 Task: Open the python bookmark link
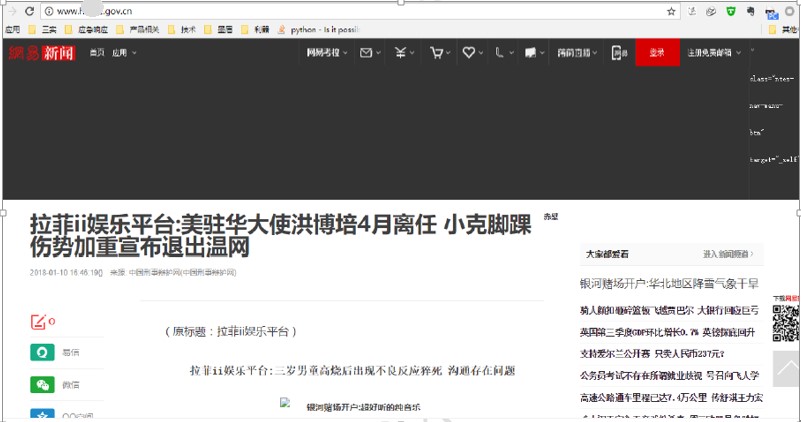pyautogui.click(x=318, y=30)
